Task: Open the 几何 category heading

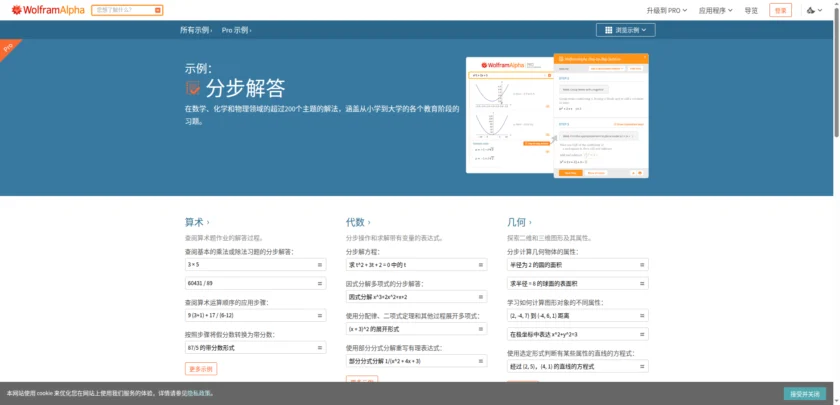Action: 519,222
